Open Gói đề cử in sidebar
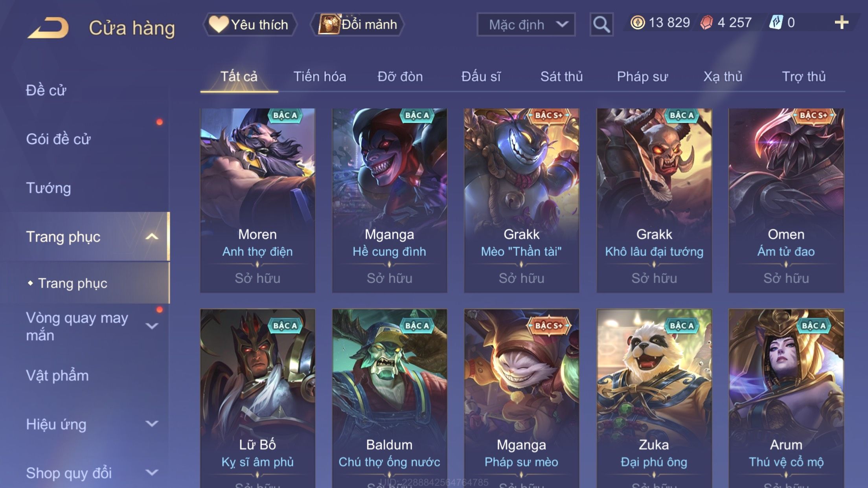The image size is (868, 488). click(58, 139)
